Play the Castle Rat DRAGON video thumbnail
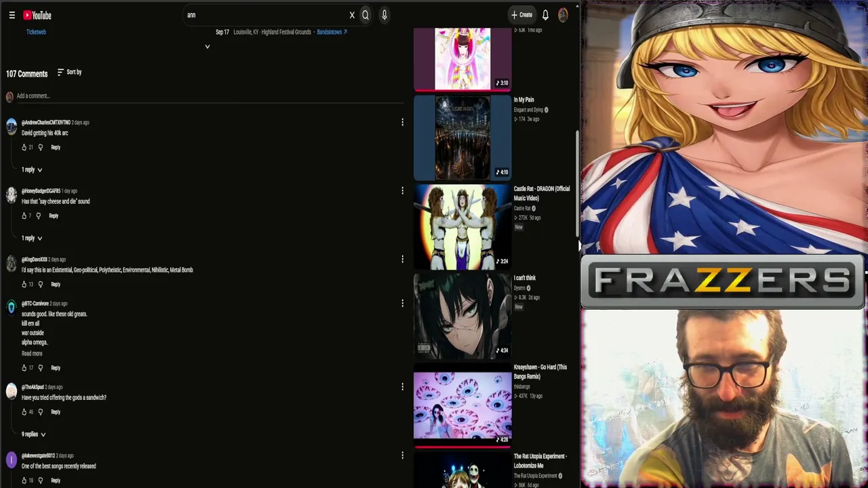 [x=462, y=227]
